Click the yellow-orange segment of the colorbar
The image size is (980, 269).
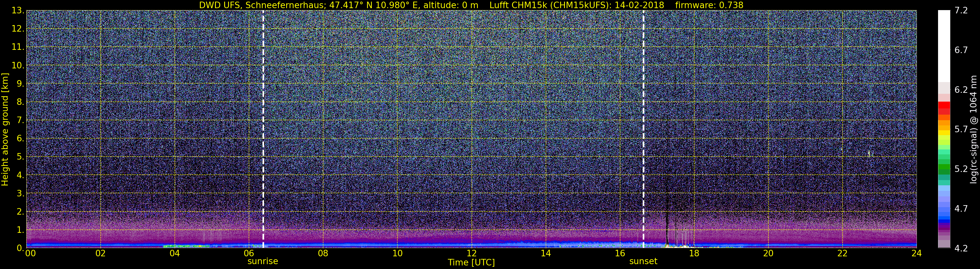click(944, 128)
